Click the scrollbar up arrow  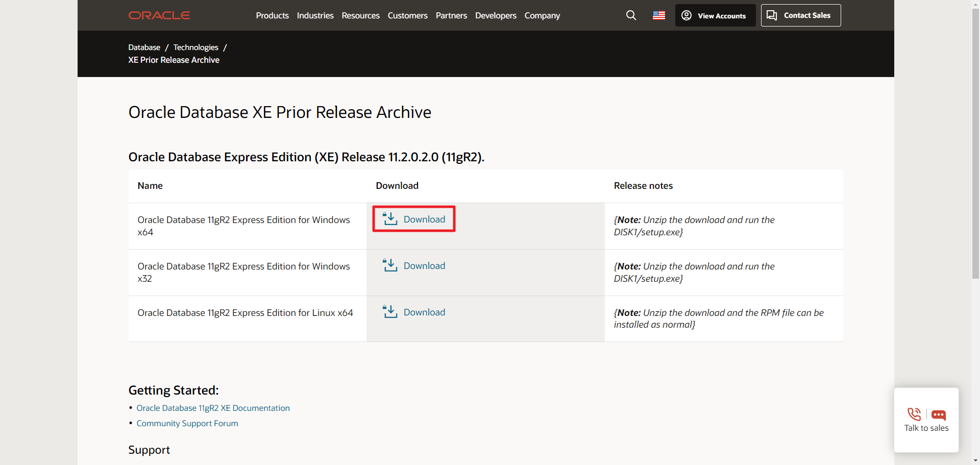(975, 4)
